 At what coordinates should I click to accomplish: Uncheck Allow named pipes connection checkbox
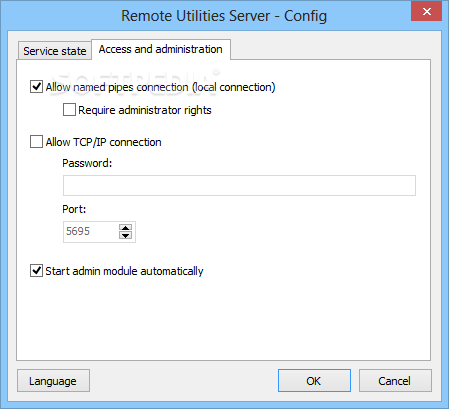pos(36,87)
